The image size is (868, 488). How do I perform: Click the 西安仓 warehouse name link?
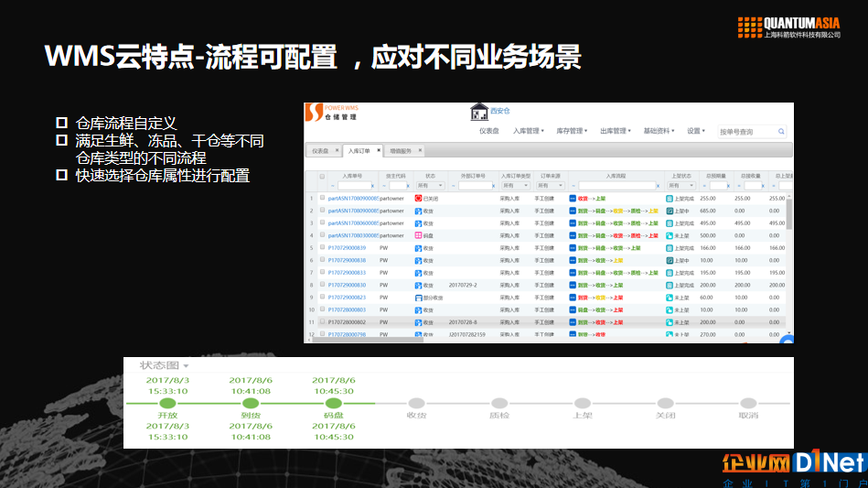click(500, 111)
